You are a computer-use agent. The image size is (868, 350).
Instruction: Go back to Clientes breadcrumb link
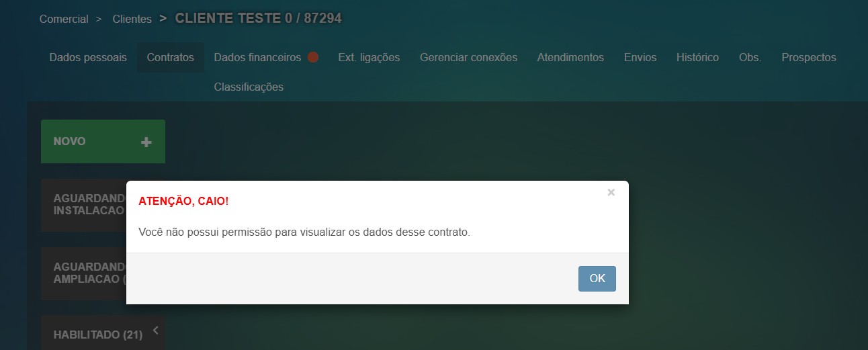(132, 19)
